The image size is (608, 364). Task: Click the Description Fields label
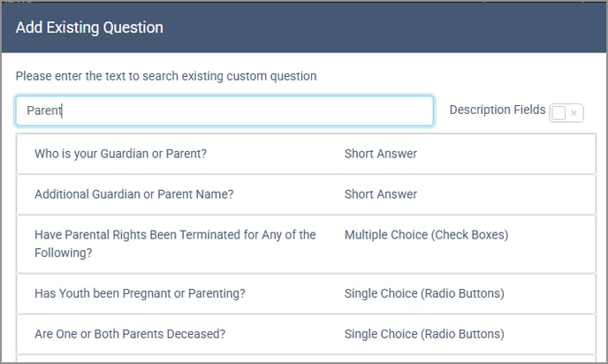click(497, 110)
